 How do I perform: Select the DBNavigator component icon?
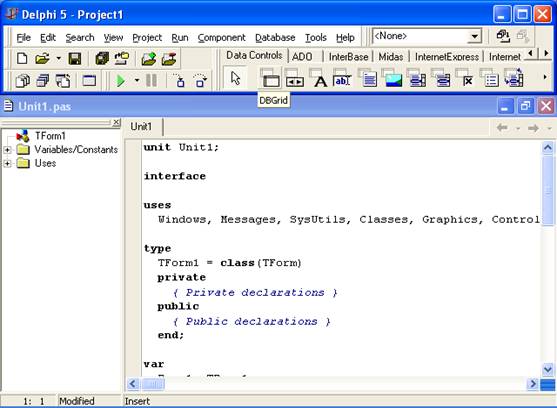coord(295,80)
